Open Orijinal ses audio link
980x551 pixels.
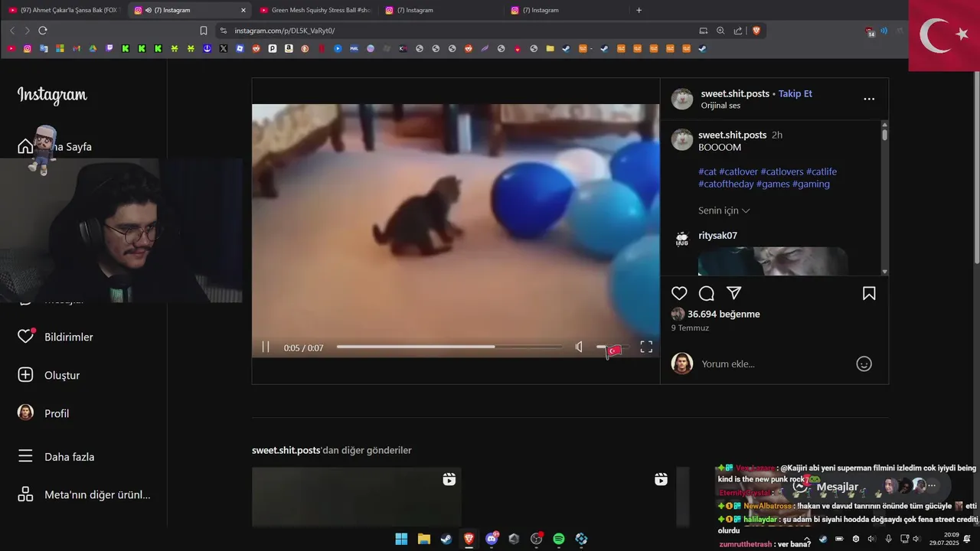[x=720, y=106]
